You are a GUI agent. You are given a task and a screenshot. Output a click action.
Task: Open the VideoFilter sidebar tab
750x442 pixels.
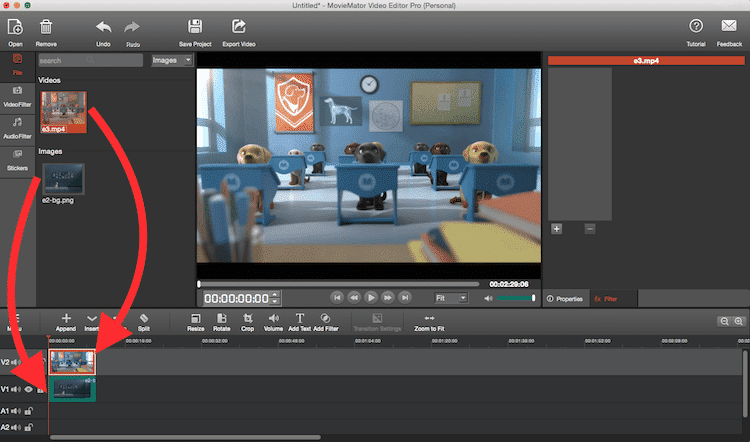(x=17, y=97)
